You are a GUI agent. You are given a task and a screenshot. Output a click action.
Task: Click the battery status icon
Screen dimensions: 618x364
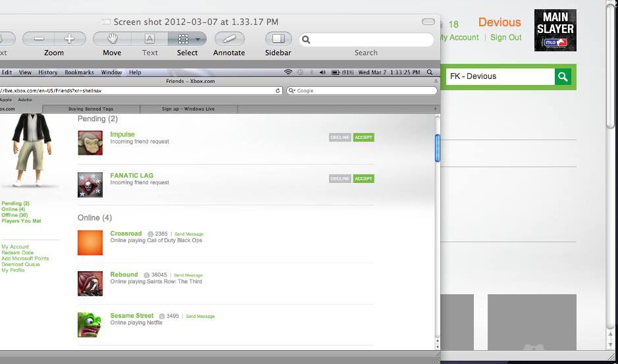pos(336,72)
